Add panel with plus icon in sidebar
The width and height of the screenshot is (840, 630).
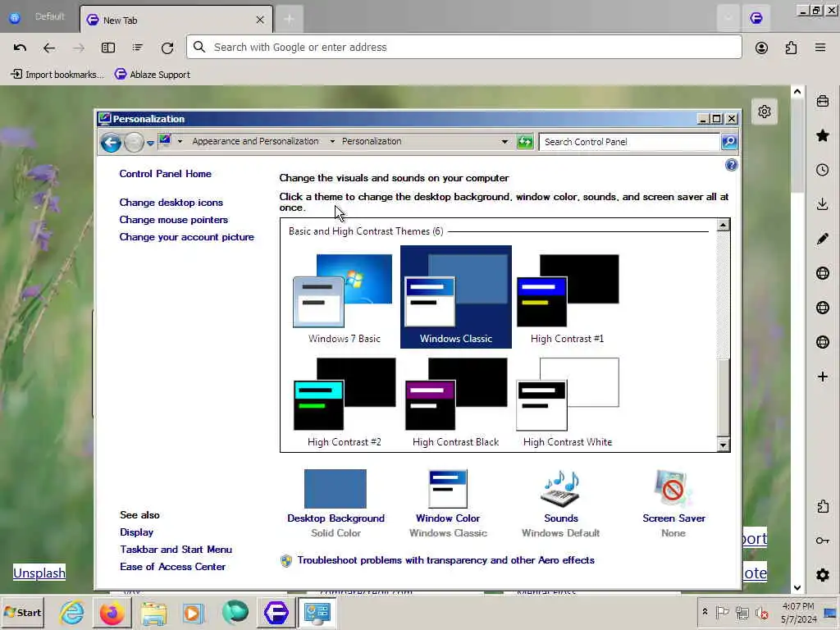[x=823, y=377]
